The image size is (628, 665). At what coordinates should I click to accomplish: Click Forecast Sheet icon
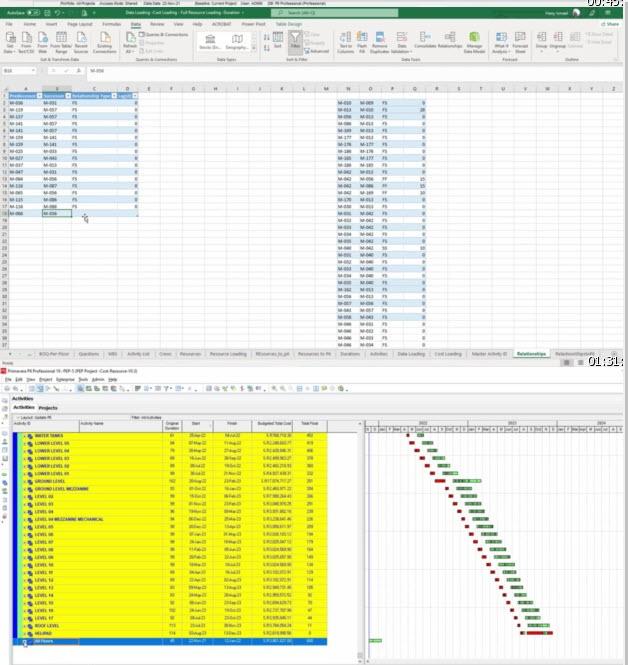pos(520,42)
